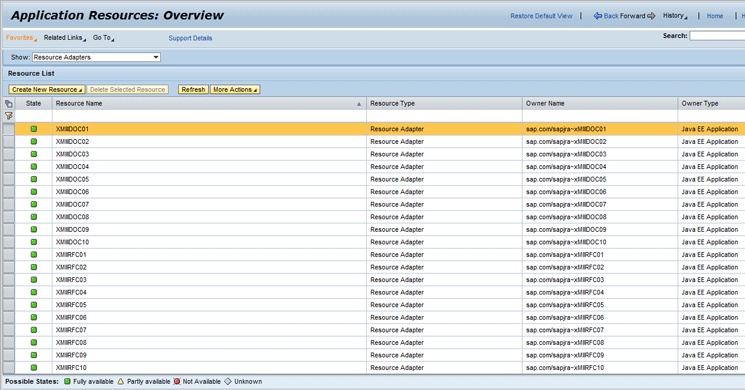Click the Not Available red legend icon
This screenshot has height=390, width=745.
(x=177, y=381)
